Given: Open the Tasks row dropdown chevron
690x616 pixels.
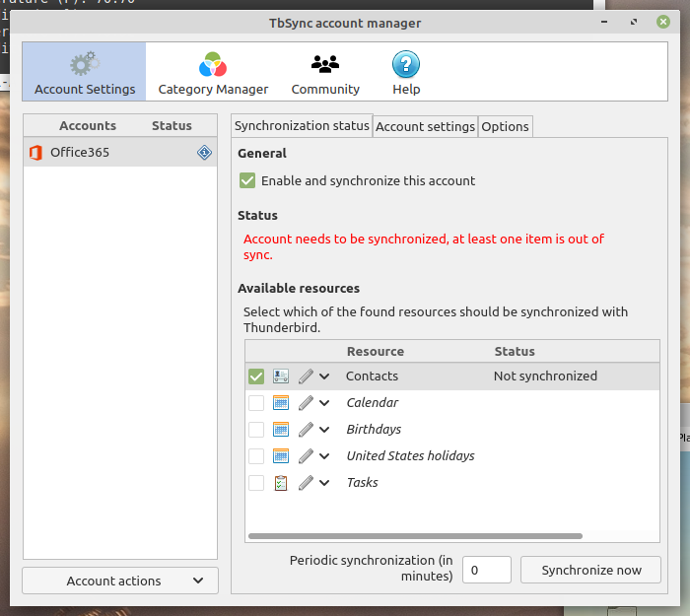Looking at the screenshot, I should pos(324,483).
